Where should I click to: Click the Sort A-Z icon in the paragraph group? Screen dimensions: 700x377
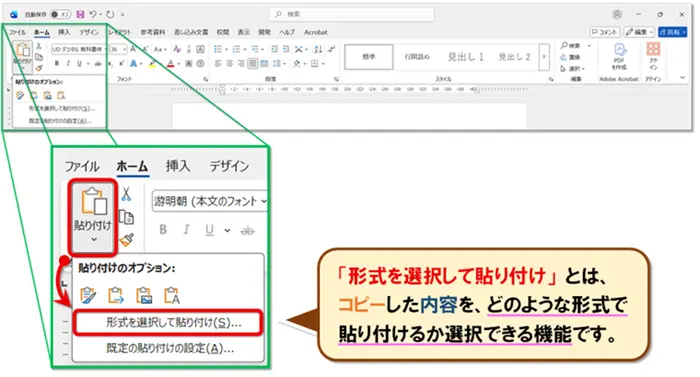(x=318, y=49)
